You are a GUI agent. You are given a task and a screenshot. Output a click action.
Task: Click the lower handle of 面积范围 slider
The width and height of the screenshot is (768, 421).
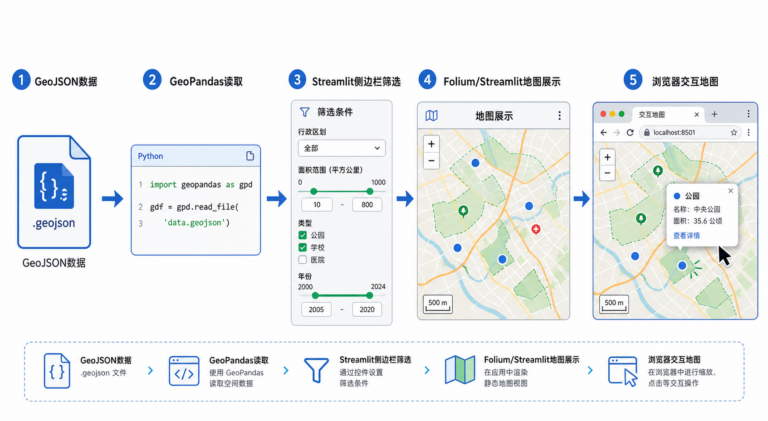(x=313, y=191)
